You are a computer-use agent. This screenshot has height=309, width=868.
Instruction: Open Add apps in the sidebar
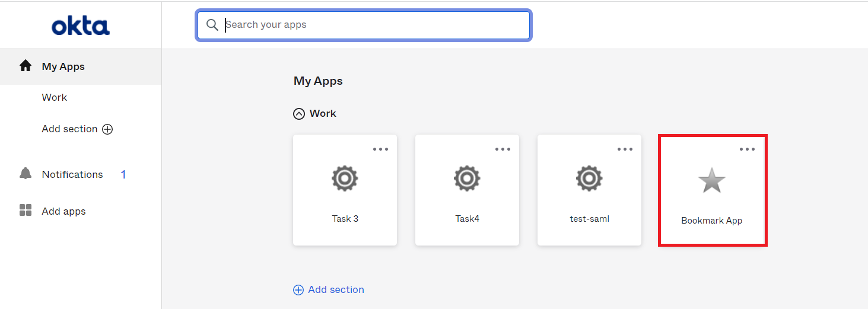[x=64, y=211]
